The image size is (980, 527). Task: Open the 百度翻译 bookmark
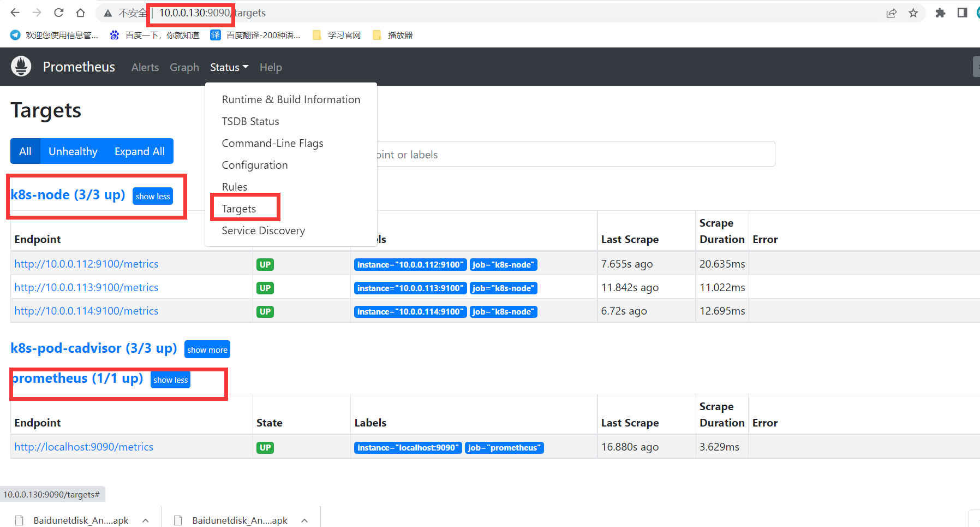click(x=255, y=35)
